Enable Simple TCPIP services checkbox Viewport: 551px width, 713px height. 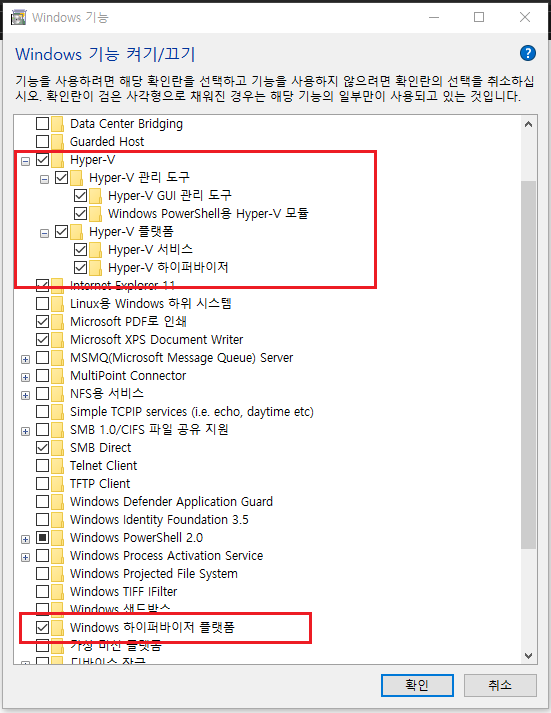point(42,412)
